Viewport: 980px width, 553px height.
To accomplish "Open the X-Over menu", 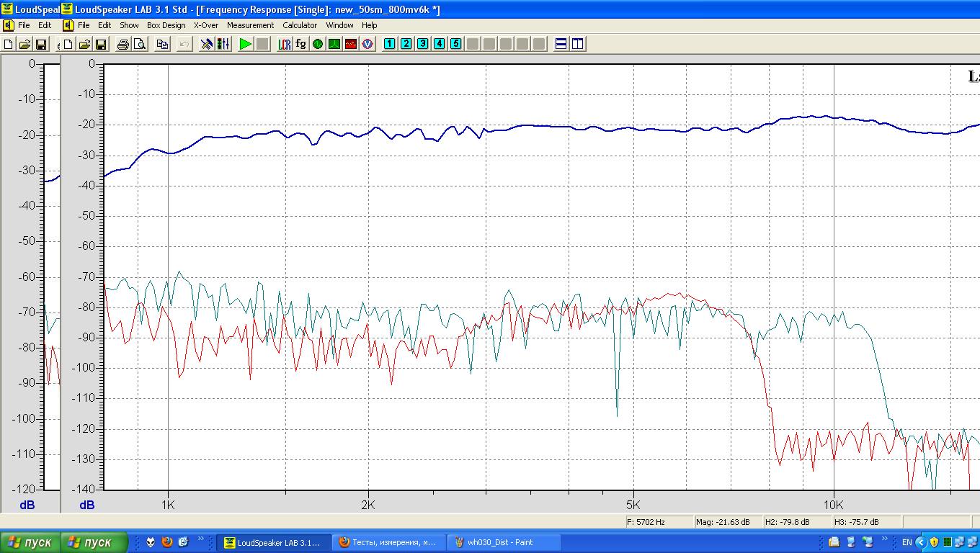I will tap(205, 25).
